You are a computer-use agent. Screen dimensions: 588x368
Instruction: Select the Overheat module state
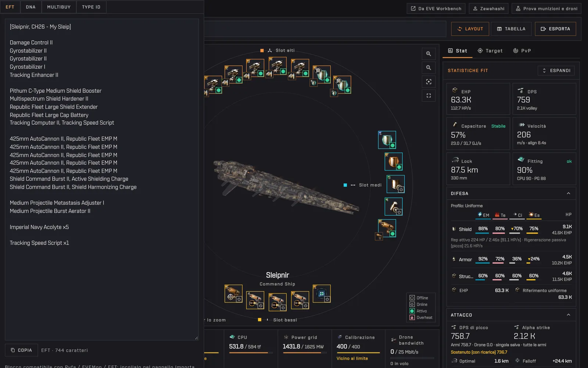pos(421,318)
